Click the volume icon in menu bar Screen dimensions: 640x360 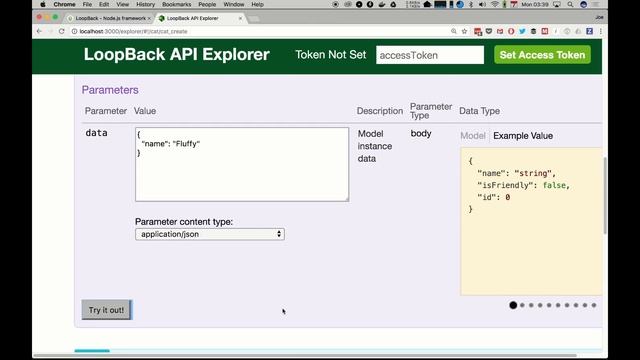pos(482,4)
